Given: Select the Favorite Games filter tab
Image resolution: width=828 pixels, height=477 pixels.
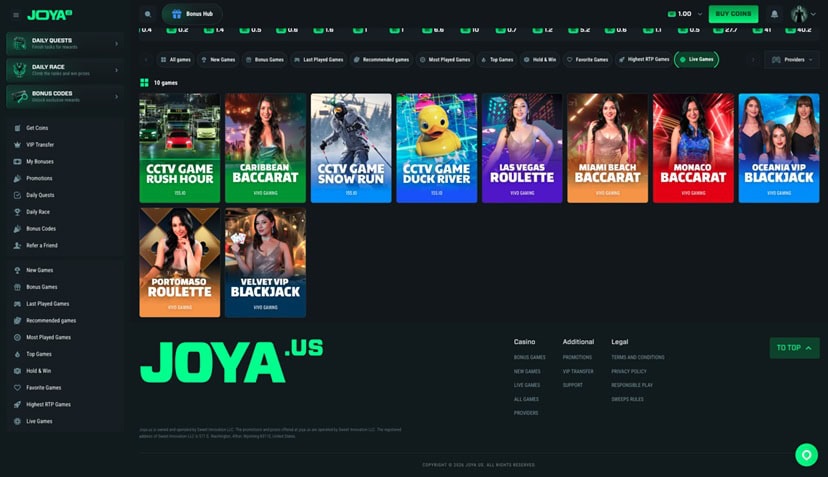Looking at the screenshot, I should coord(587,60).
